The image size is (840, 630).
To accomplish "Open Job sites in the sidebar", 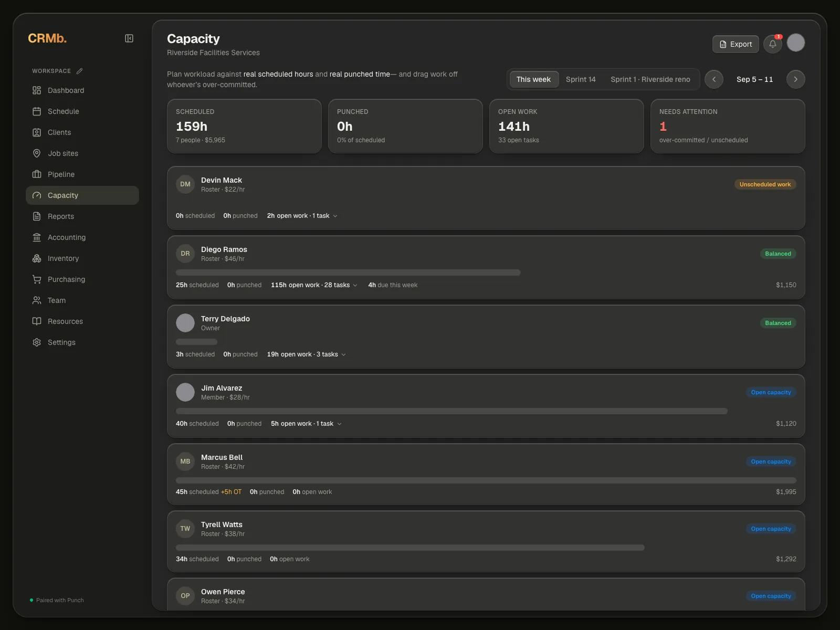I will pyautogui.click(x=82, y=153).
